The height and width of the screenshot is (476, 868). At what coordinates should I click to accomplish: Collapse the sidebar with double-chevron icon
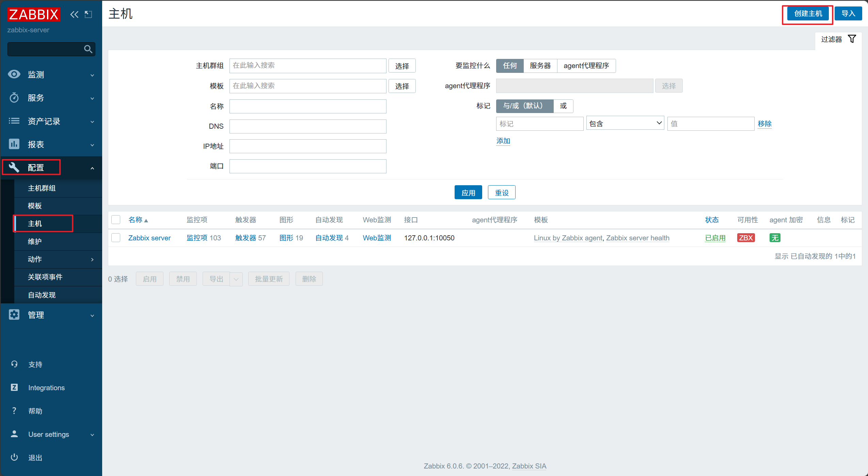click(74, 14)
